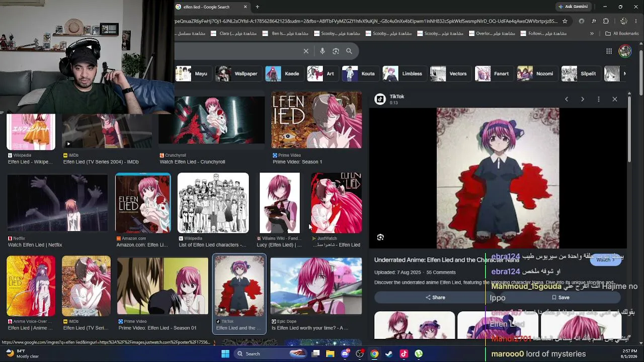Close the image preview panel

615,99
